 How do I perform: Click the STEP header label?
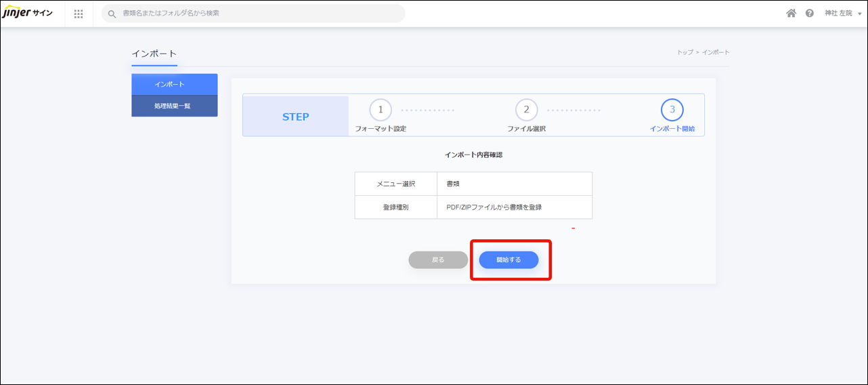295,117
